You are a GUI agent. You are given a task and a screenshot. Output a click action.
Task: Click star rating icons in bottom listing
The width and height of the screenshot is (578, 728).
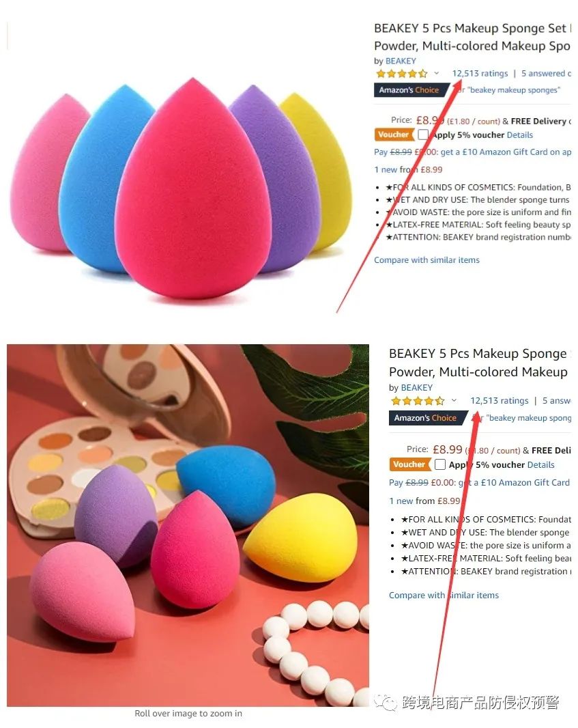418,401
